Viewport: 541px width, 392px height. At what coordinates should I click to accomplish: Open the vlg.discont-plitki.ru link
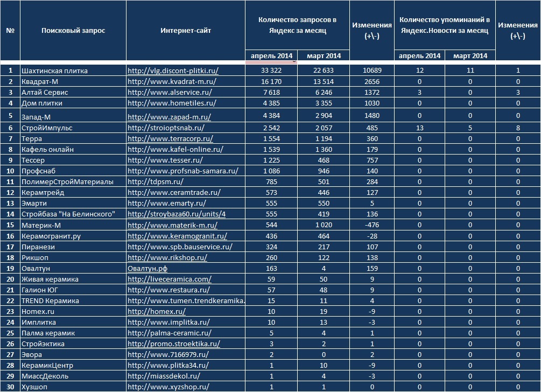[173, 71]
